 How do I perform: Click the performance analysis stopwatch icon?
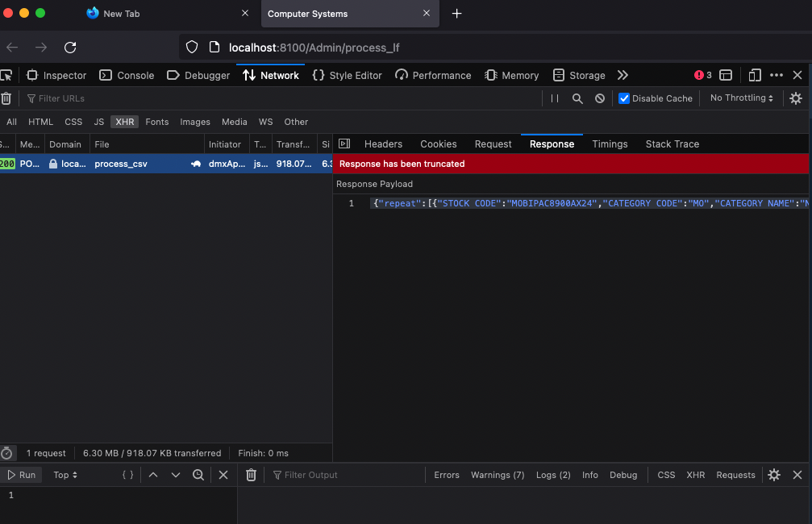pyautogui.click(x=6, y=454)
